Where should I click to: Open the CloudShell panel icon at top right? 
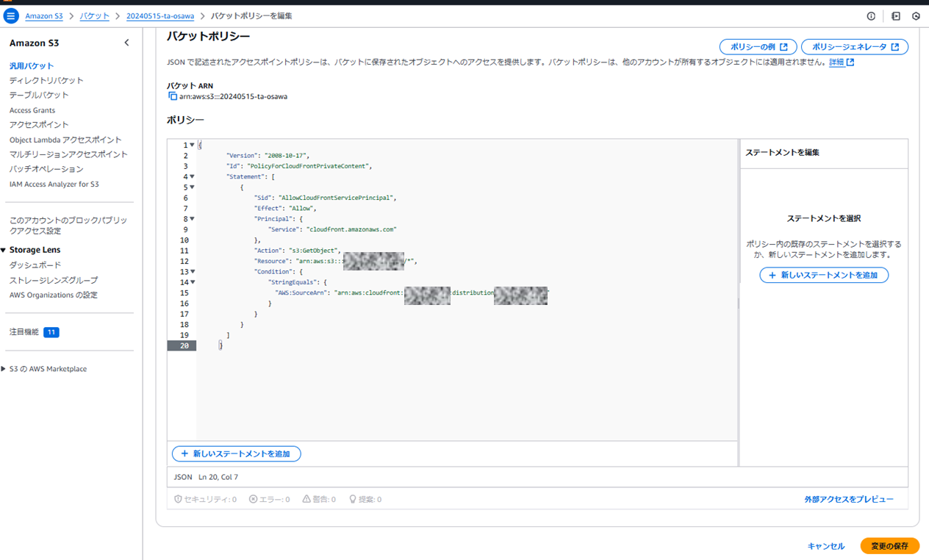(895, 16)
